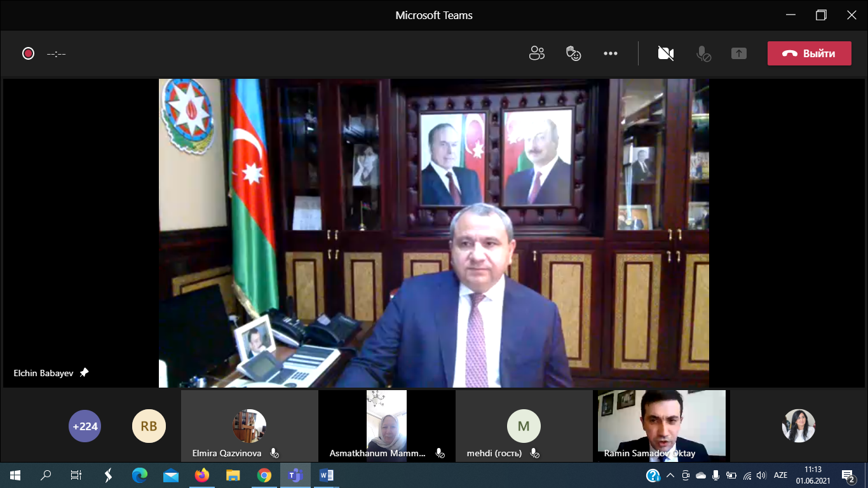This screenshot has height=488, width=868.
Task: Click the pin icon next to Elchin Babayev
Action: point(84,372)
